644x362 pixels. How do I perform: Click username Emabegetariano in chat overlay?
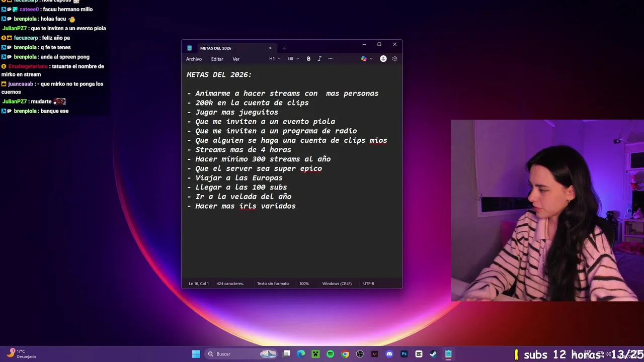pyautogui.click(x=28, y=66)
